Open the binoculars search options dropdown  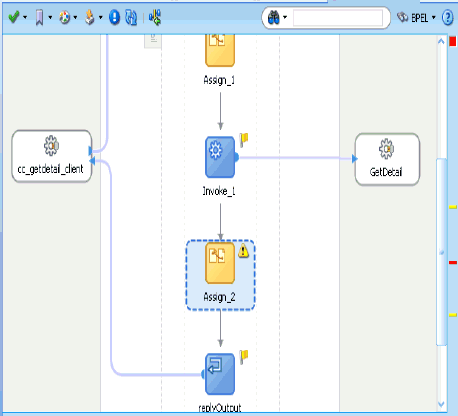pyautogui.click(x=285, y=17)
